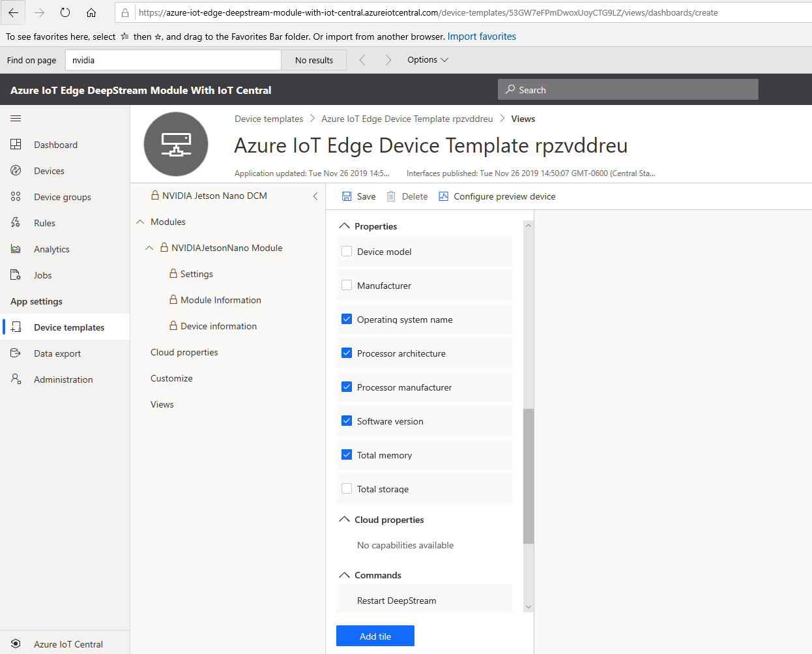Click the Analytics chart icon in sidebar
This screenshot has width=812, height=654.
tap(16, 249)
